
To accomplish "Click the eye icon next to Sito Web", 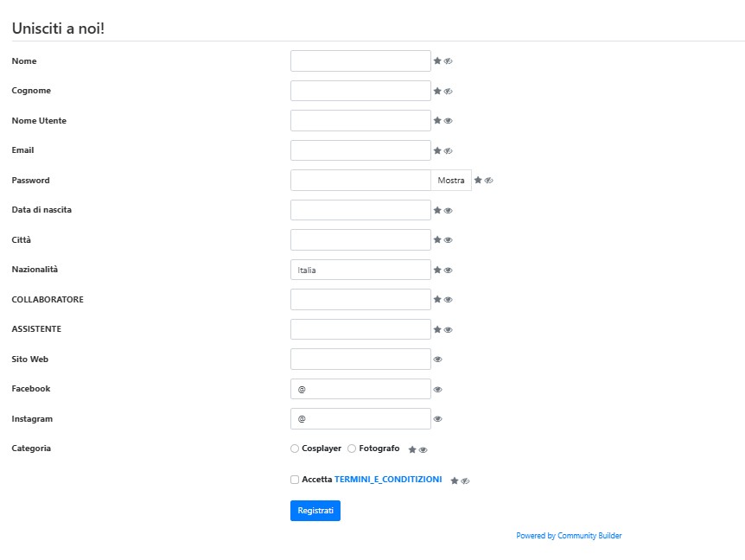I will [x=437, y=360].
